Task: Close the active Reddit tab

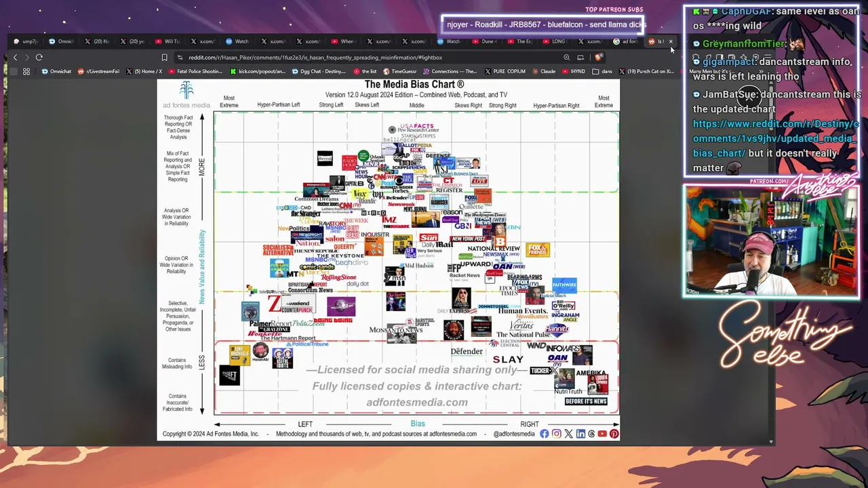Action: [x=671, y=41]
